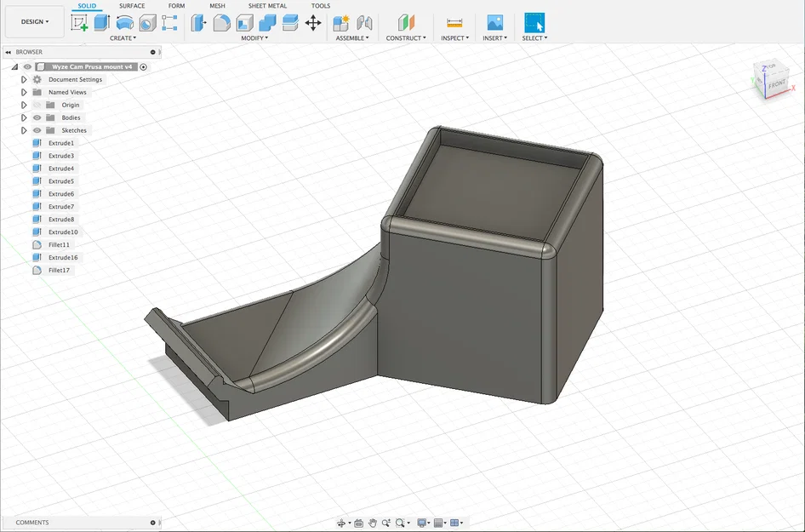Show the Origin folder
The width and height of the screenshot is (805, 532).
point(37,104)
